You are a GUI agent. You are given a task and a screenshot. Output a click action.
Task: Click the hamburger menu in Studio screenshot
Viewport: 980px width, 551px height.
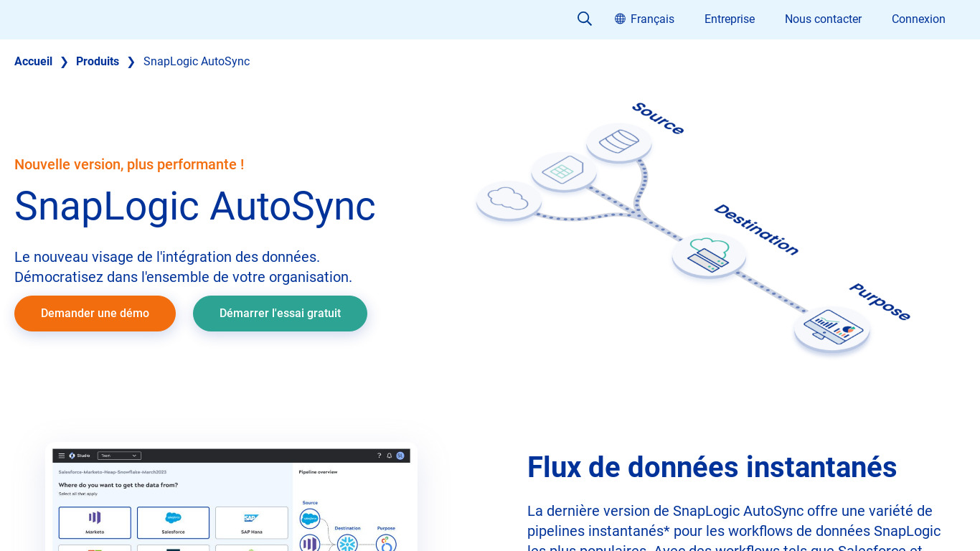click(62, 456)
